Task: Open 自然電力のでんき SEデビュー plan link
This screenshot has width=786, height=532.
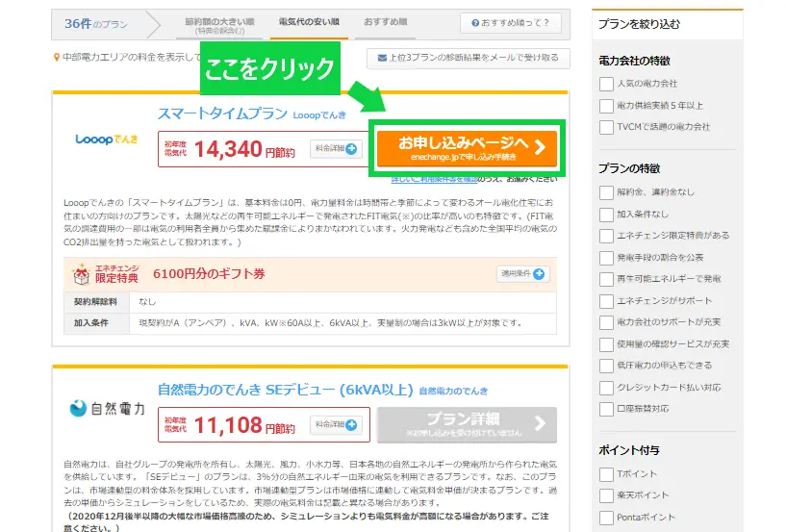Action: [285, 390]
